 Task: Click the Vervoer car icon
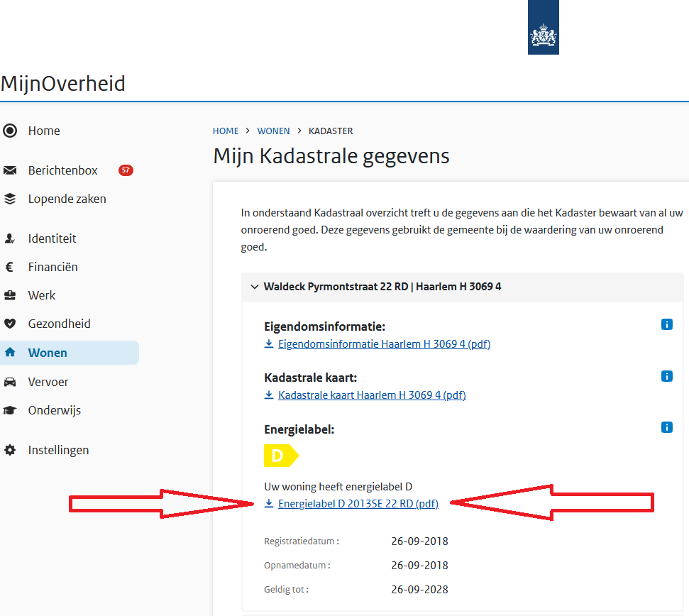10,382
